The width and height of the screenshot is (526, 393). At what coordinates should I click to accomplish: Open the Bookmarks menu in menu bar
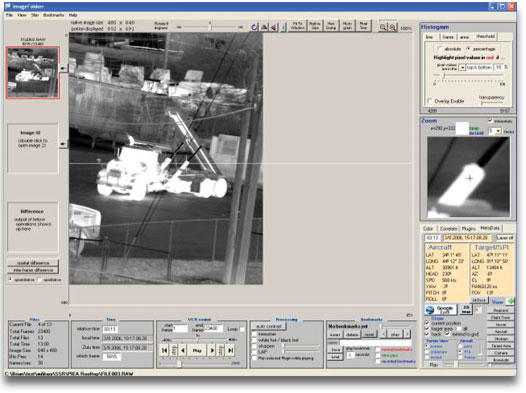(53, 15)
